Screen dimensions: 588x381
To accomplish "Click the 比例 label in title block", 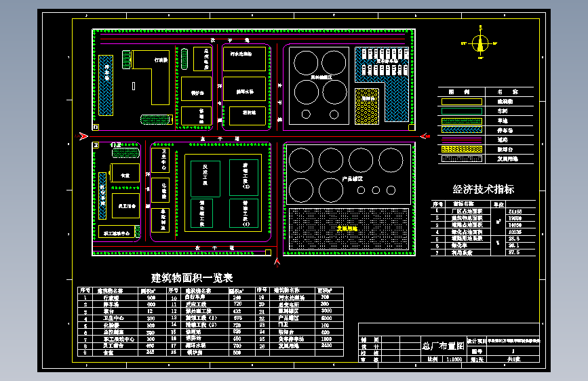I will [x=433, y=359].
